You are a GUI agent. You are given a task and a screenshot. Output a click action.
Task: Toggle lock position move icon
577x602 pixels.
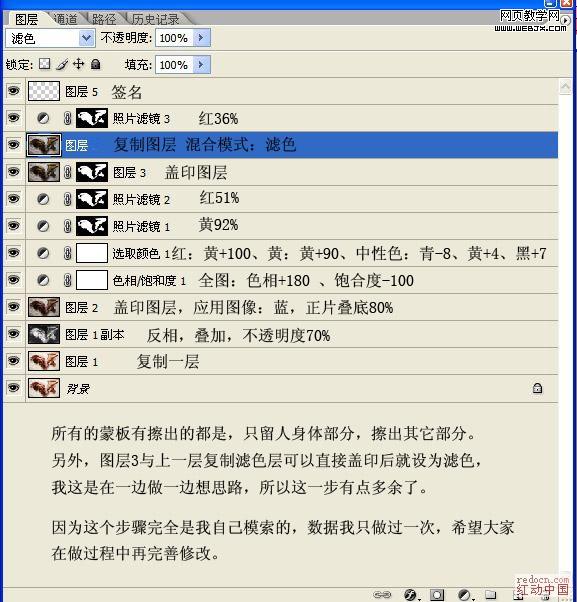(x=78, y=64)
